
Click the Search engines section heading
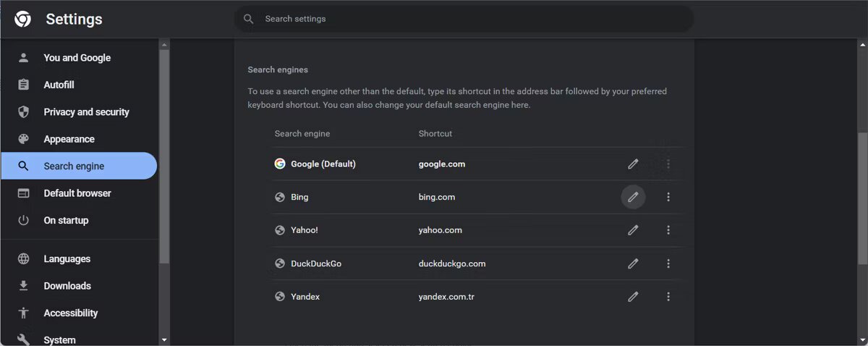coord(278,70)
